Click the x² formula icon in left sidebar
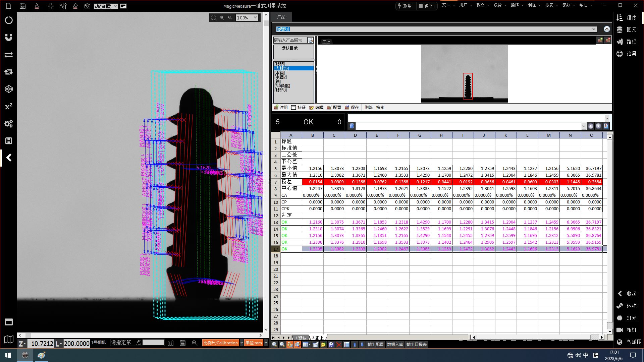Viewport: 644px width, 362px height. pos(9,106)
